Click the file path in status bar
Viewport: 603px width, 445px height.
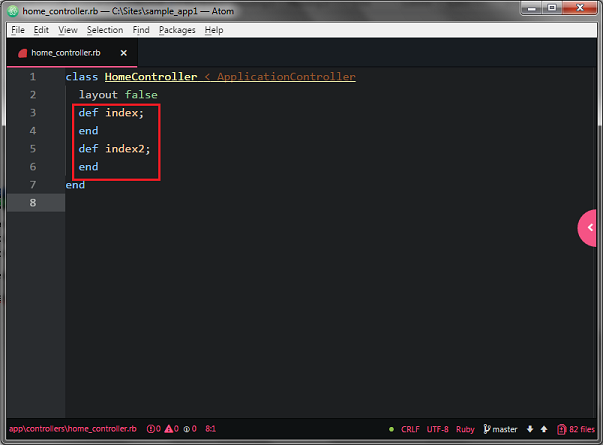(73, 429)
